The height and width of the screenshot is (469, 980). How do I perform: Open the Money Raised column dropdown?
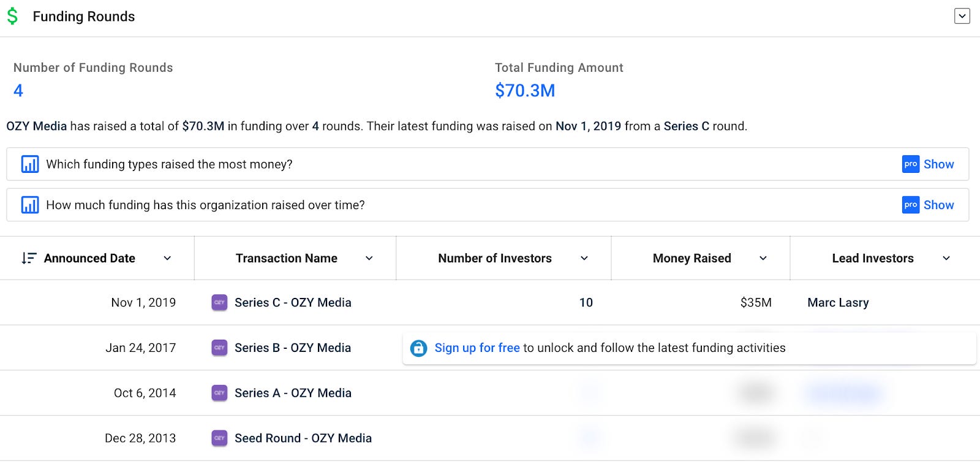763,258
